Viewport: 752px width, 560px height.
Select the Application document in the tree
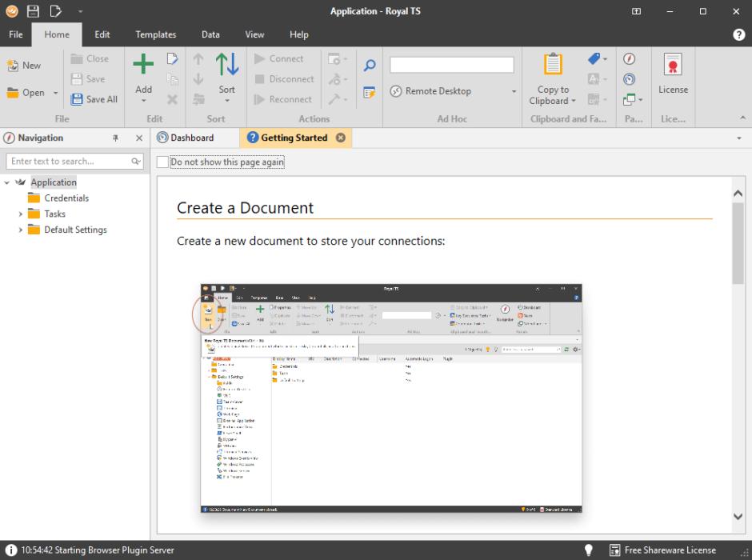pos(54,182)
